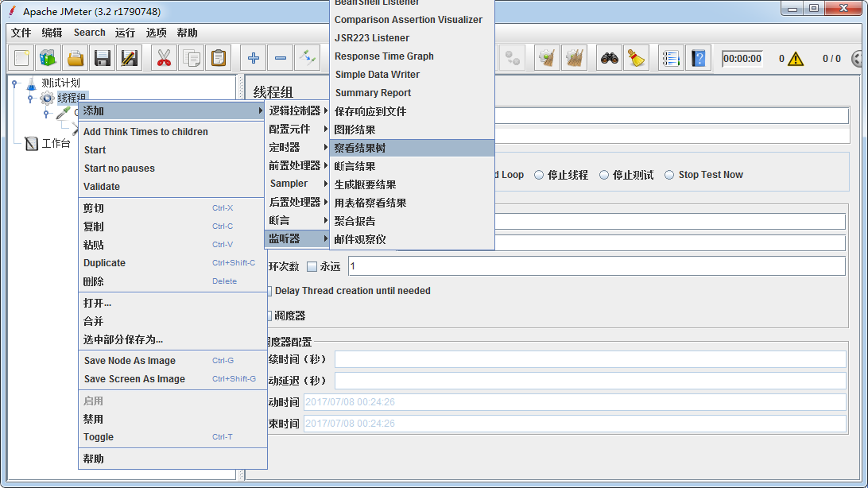Click Duplicate in context menu
The image size is (868, 488).
click(172, 263)
